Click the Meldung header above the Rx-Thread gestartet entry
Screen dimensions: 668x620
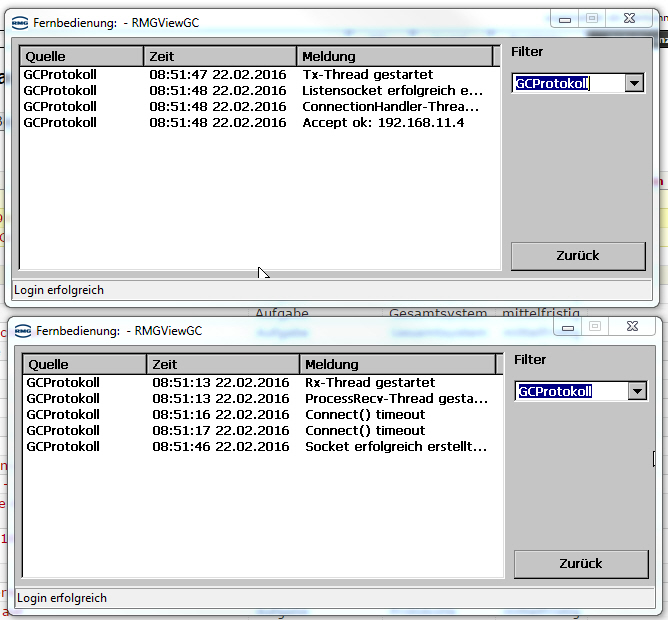click(398, 364)
